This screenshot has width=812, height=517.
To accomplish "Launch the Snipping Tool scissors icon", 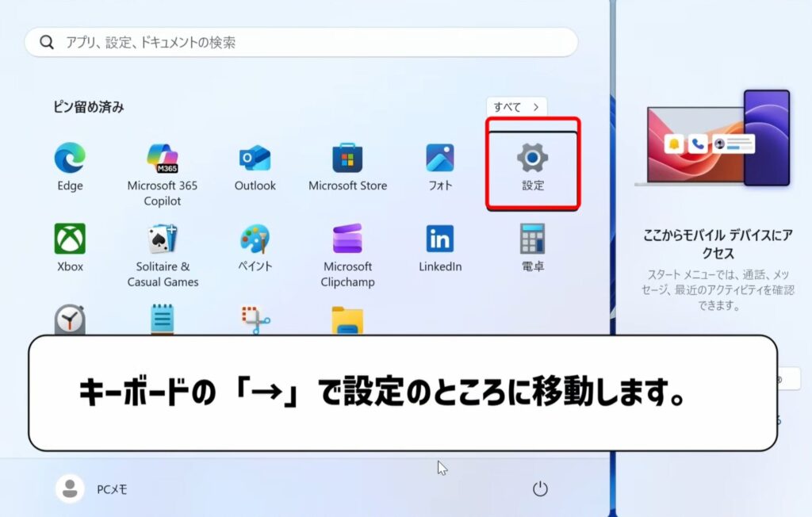I will [255, 320].
